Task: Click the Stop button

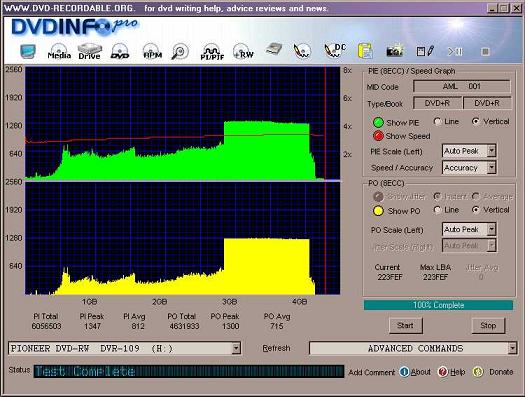Action: [x=488, y=325]
